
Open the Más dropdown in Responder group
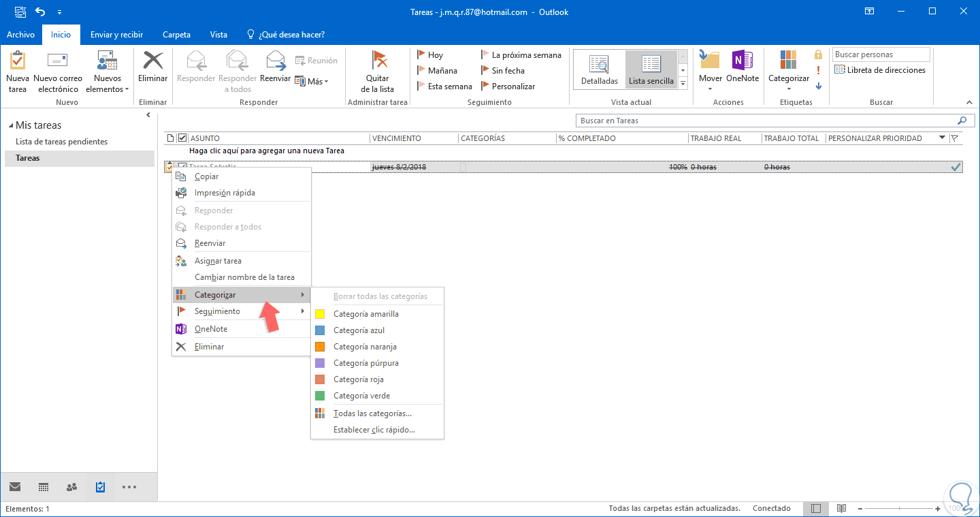[312, 81]
